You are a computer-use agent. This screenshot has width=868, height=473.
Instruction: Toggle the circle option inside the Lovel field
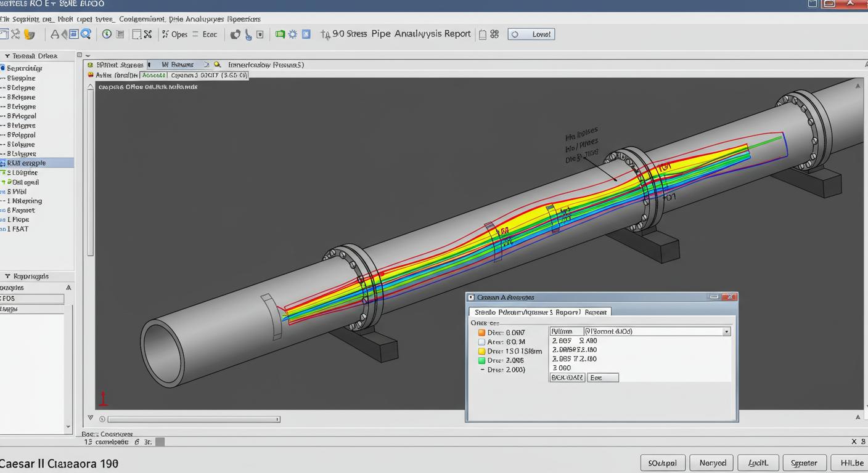(x=515, y=34)
